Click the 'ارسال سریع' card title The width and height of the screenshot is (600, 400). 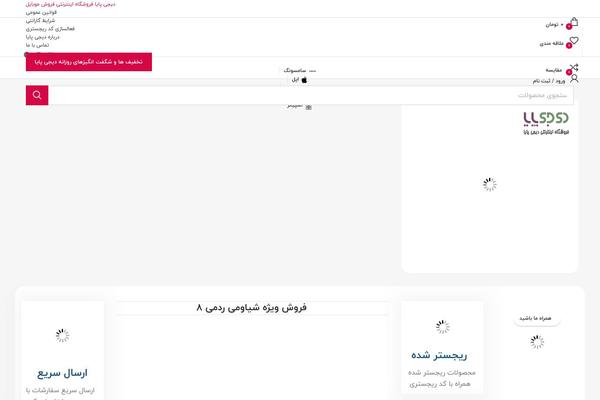(x=62, y=373)
